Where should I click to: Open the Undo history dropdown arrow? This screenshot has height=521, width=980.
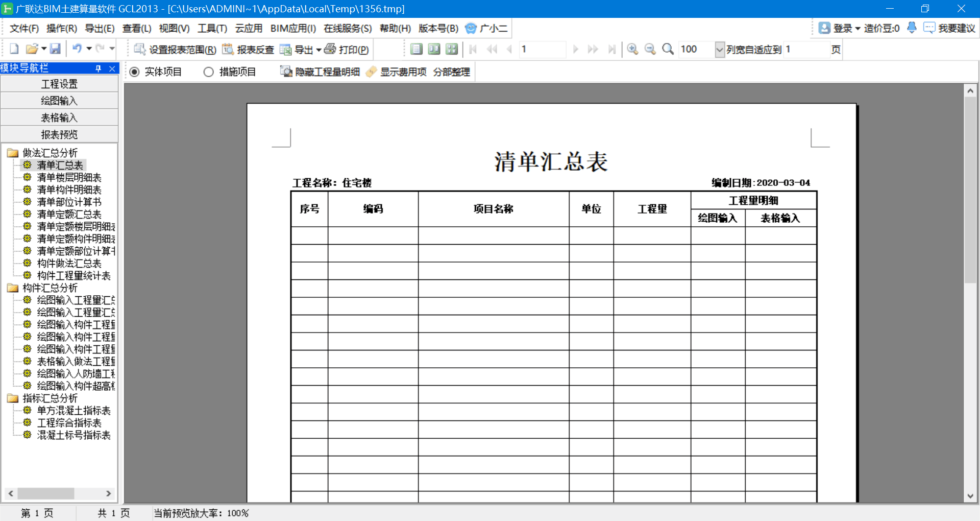point(89,49)
